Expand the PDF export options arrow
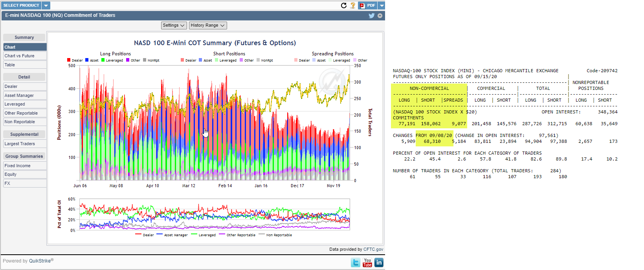Screen dimensions: 644x270 pos(382,5)
